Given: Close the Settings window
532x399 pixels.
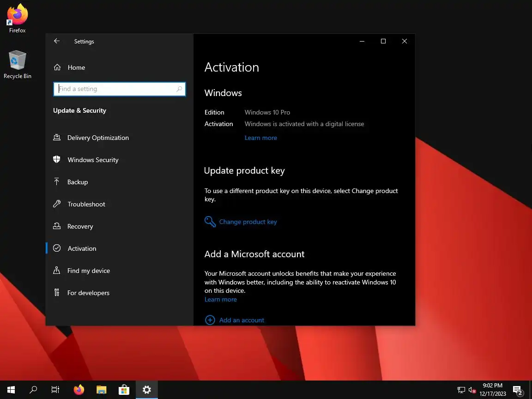Looking at the screenshot, I should (405, 41).
